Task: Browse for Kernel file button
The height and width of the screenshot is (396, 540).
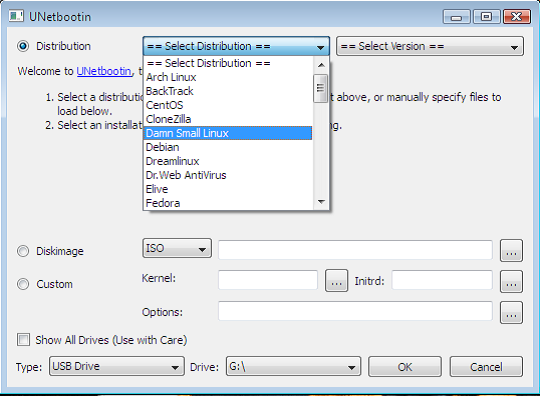Action: 336,281
